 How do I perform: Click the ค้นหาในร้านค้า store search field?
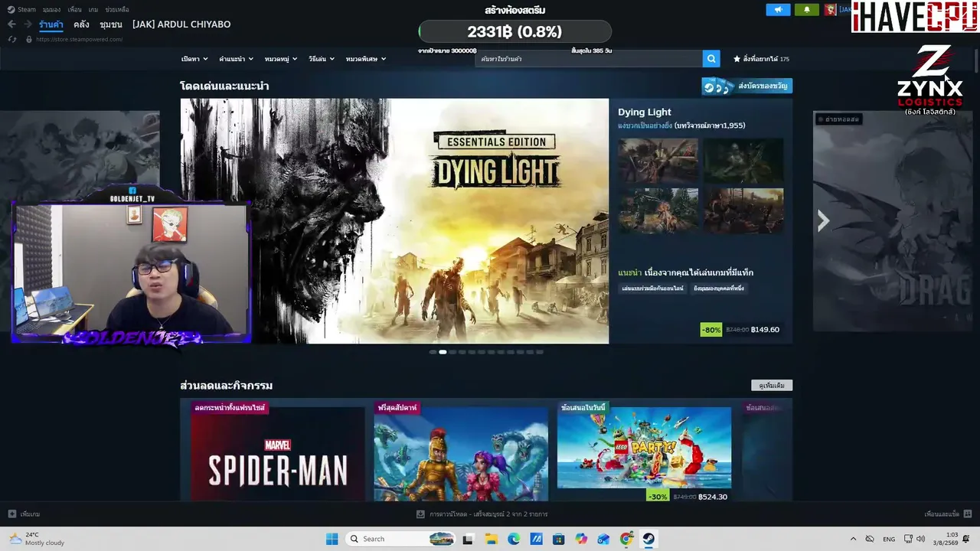coord(588,59)
